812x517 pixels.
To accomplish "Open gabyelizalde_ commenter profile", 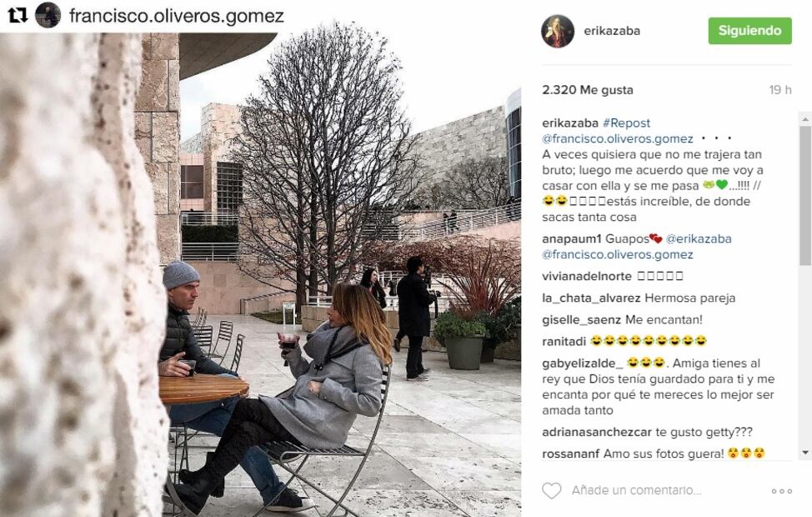I will pyautogui.click(x=582, y=363).
